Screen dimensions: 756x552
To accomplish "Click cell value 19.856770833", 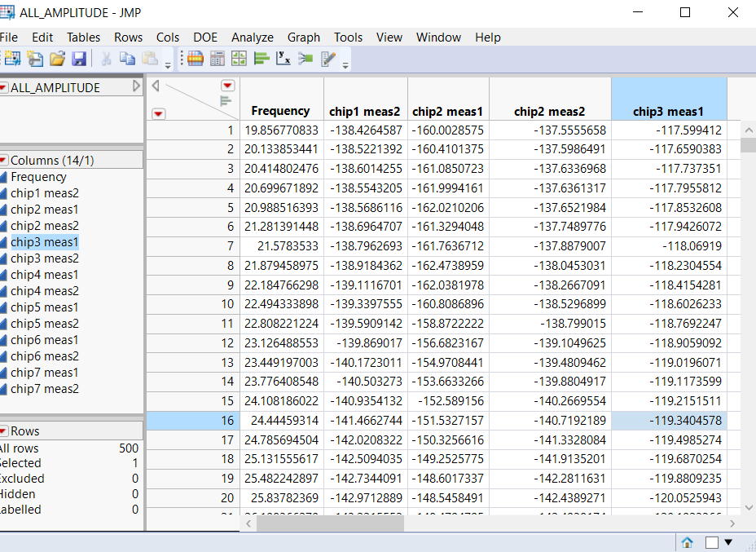I will click(x=282, y=130).
